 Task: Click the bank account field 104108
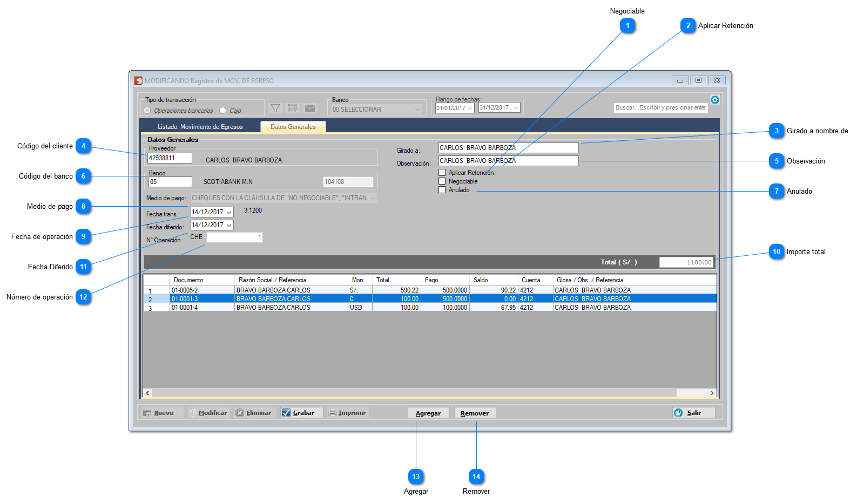click(x=348, y=182)
